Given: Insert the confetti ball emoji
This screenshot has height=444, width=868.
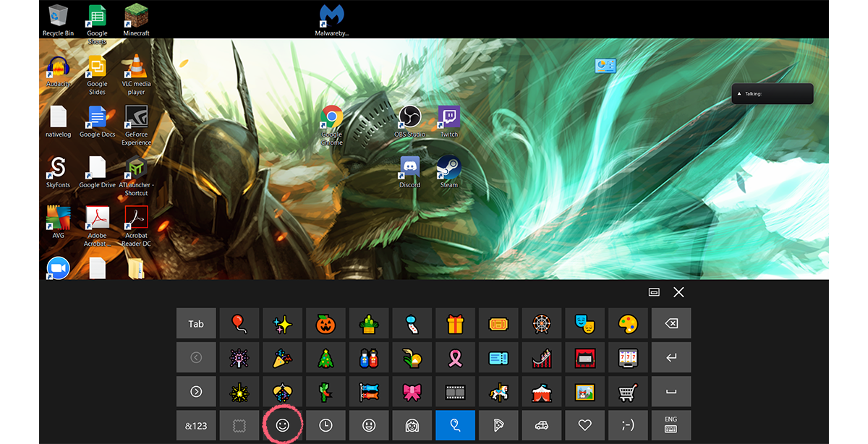Looking at the screenshot, I should tap(283, 391).
